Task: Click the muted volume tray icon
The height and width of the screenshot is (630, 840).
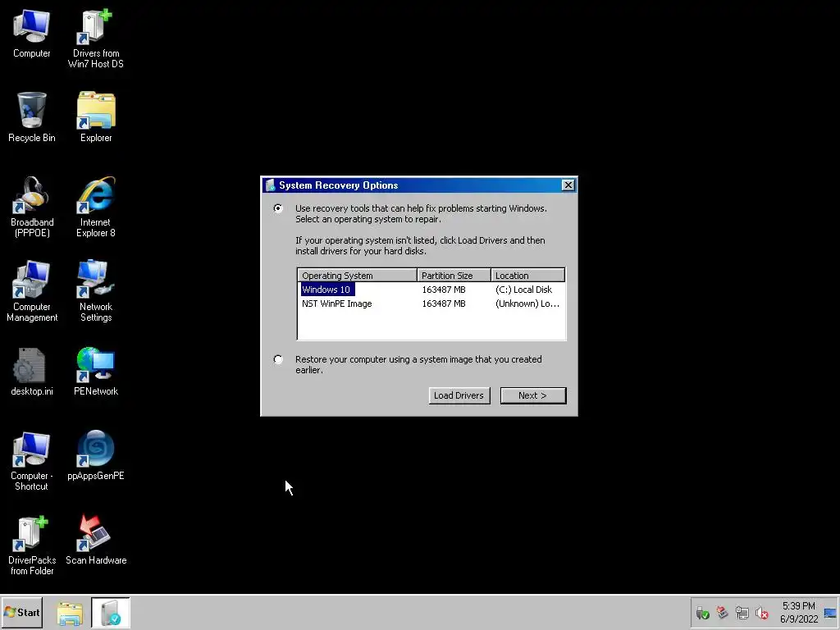Action: 761,613
